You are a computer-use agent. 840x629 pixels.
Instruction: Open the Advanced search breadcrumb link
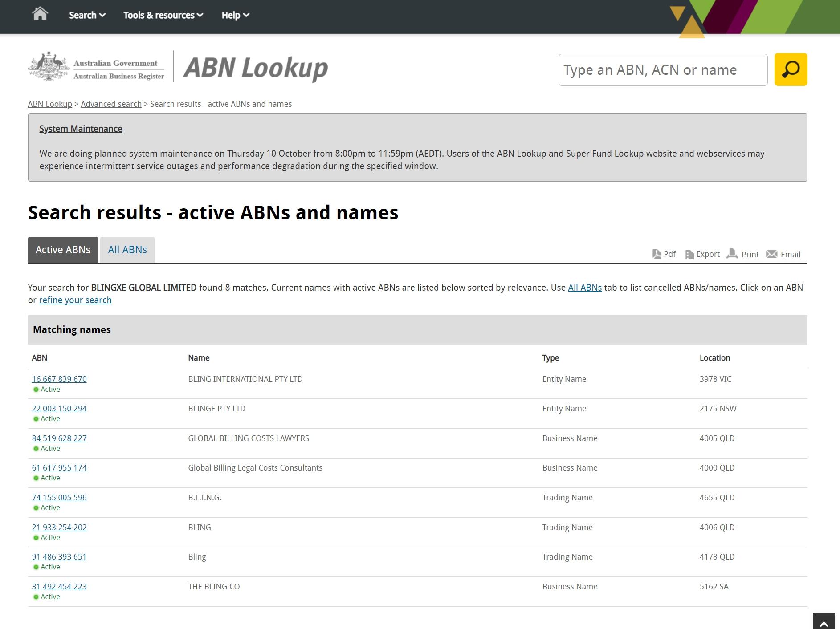[x=111, y=104]
